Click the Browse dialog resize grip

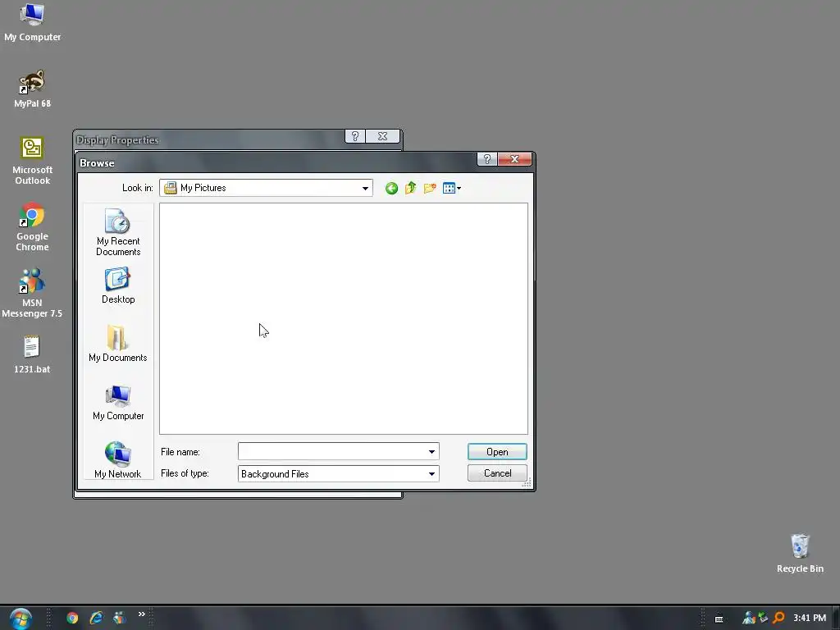527,483
